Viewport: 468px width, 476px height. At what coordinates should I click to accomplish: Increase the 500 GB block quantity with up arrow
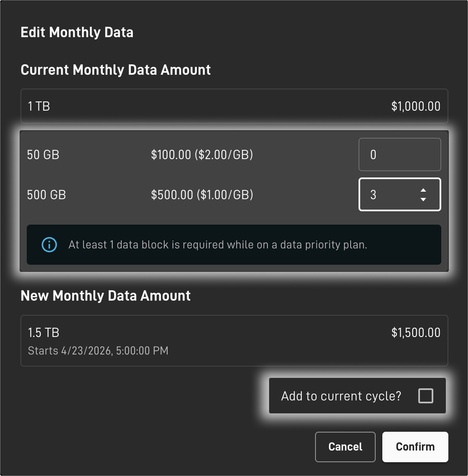[423, 190]
